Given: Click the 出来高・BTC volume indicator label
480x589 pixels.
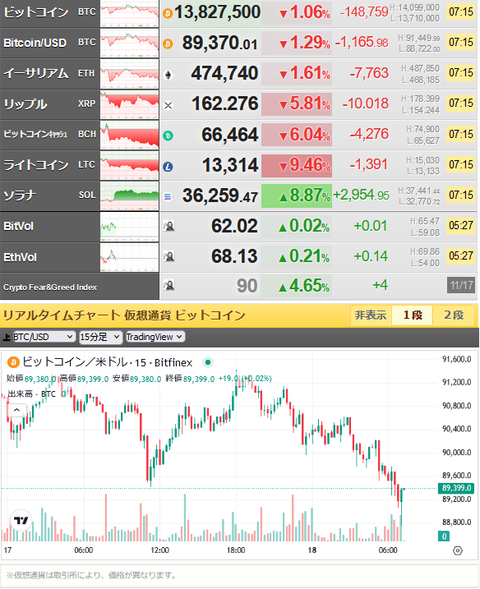Looking at the screenshot, I should tap(32, 394).
